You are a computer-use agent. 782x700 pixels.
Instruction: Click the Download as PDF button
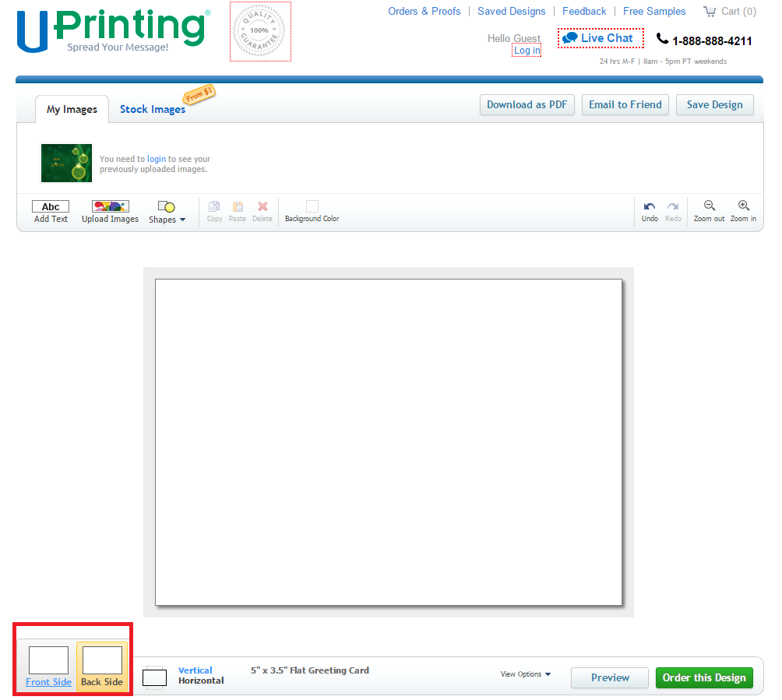click(x=527, y=105)
